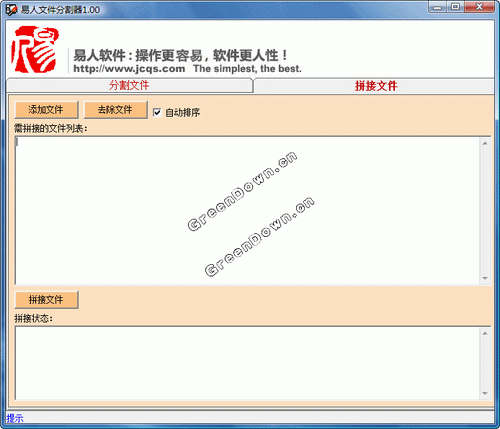Click the blue 提示 status link
Screen dimensions: 500x429
pyautogui.click(x=15, y=418)
